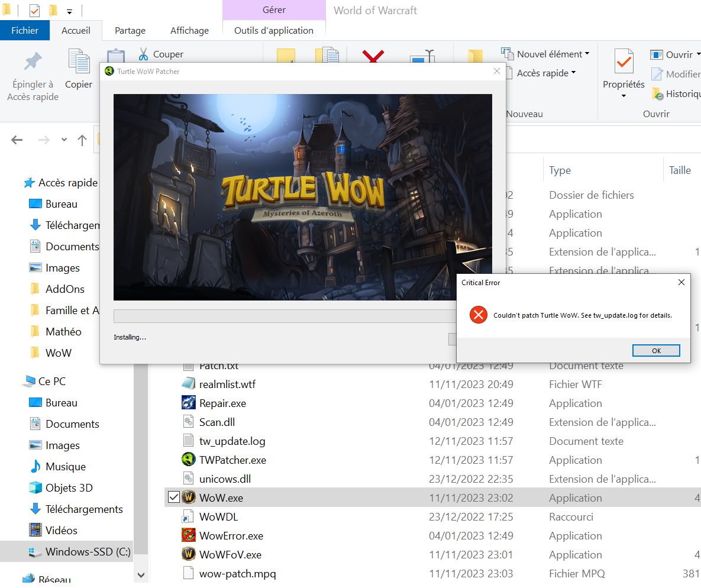The height and width of the screenshot is (588, 701).
Task: Sort by the Type column header
Action: [x=560, y=170]
